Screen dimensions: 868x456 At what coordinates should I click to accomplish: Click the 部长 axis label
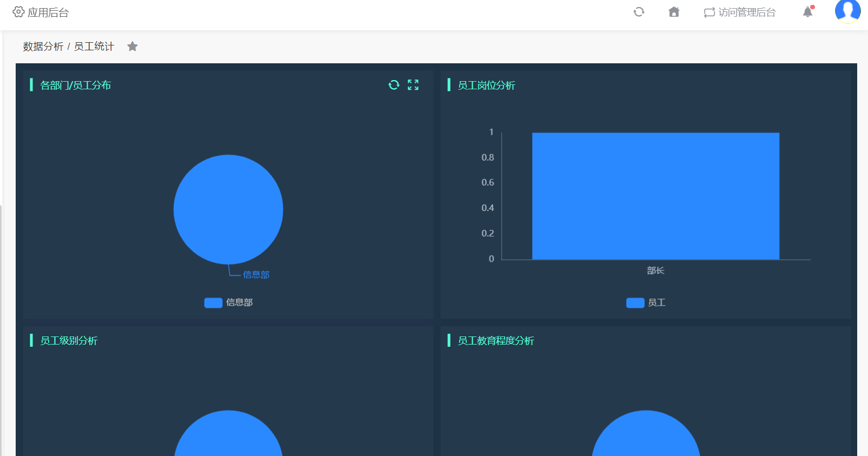(x=655, y=270)
